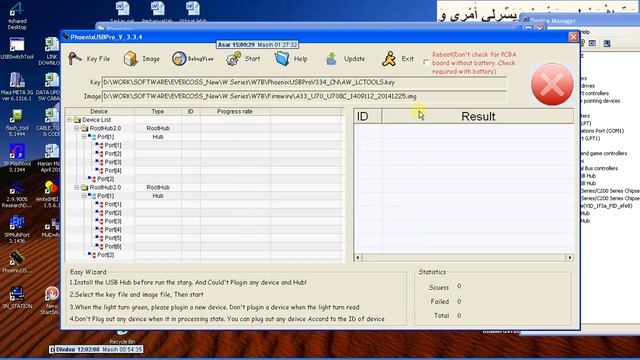Click Easy Wizard step 2 text

pos(136,295)
